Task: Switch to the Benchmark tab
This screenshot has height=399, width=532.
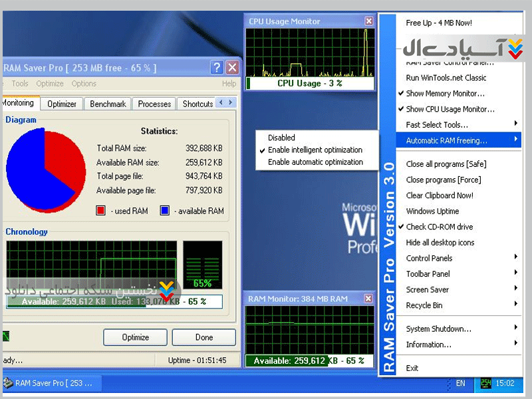Action: (x=108, y=104)
